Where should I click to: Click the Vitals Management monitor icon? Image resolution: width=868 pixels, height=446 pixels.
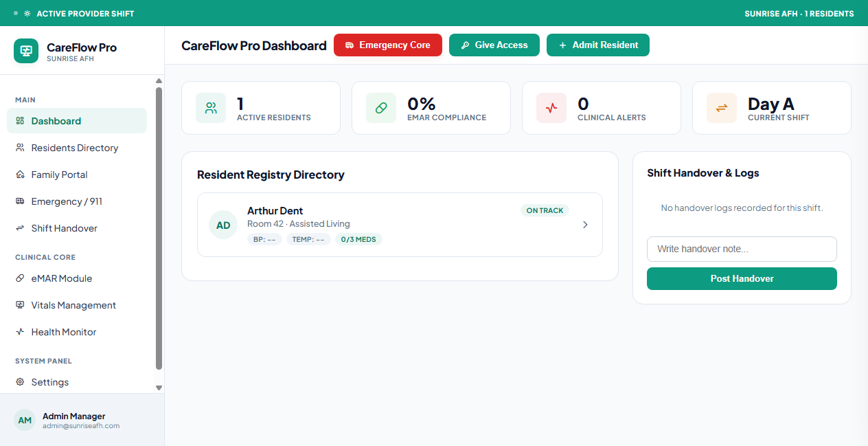point(20,305)
